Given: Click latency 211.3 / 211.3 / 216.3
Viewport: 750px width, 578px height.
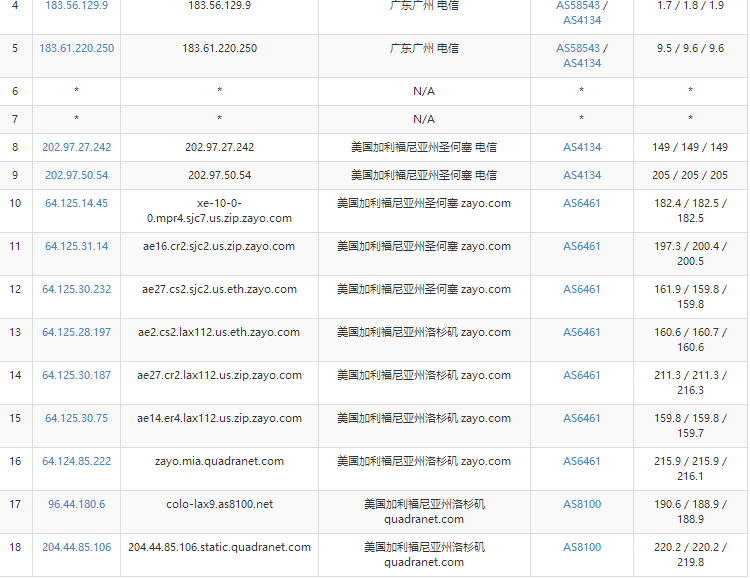Looking at the screenshot, I should (x=690, y=383).
